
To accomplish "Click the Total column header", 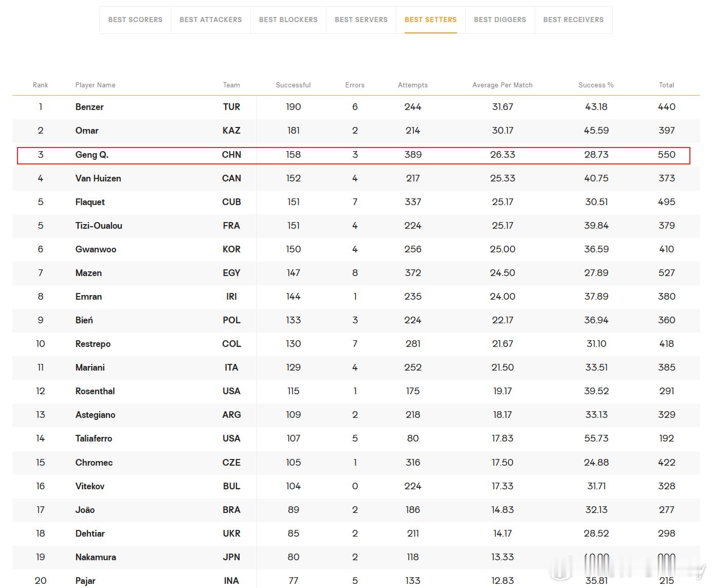I will 666,85.
